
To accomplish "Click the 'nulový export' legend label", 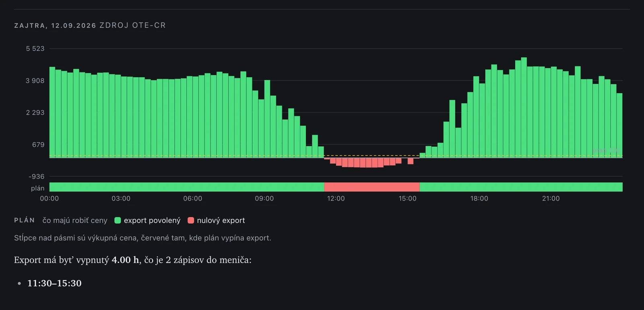I will coord(221,220).
